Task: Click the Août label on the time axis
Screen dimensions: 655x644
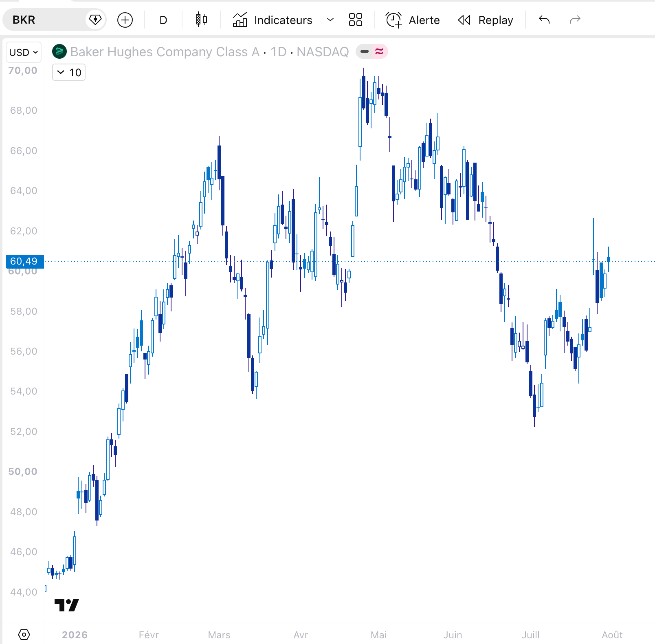Action: pos(612,635)
